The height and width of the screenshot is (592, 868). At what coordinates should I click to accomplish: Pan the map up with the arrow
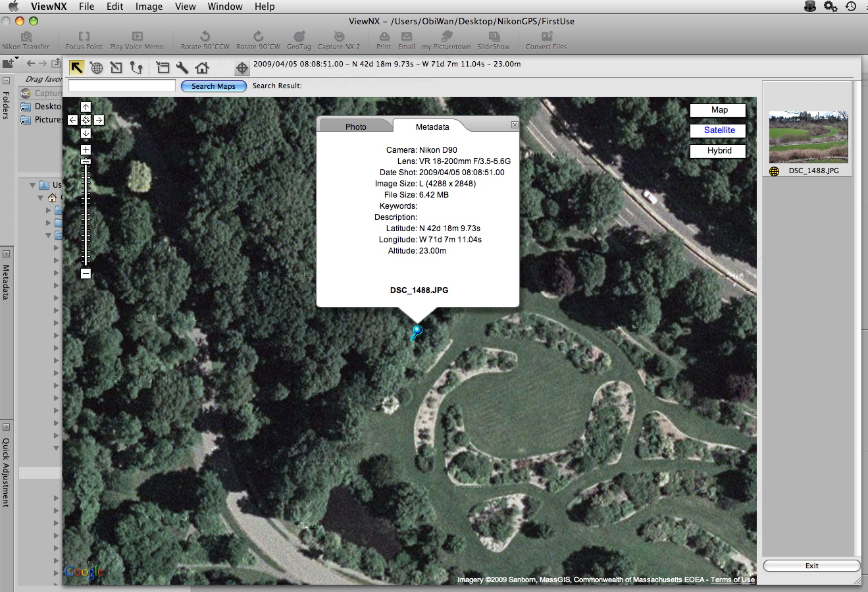click(86, 107)
